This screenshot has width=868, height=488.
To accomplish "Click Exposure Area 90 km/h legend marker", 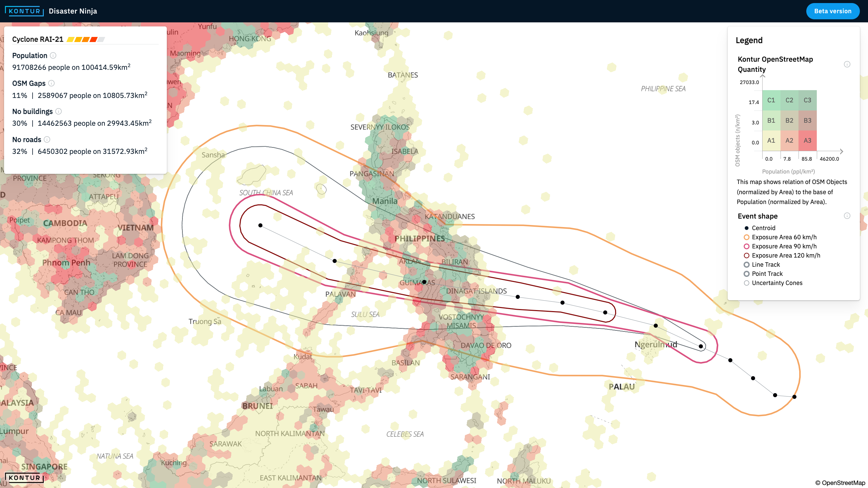I will (x=747, y=246).
